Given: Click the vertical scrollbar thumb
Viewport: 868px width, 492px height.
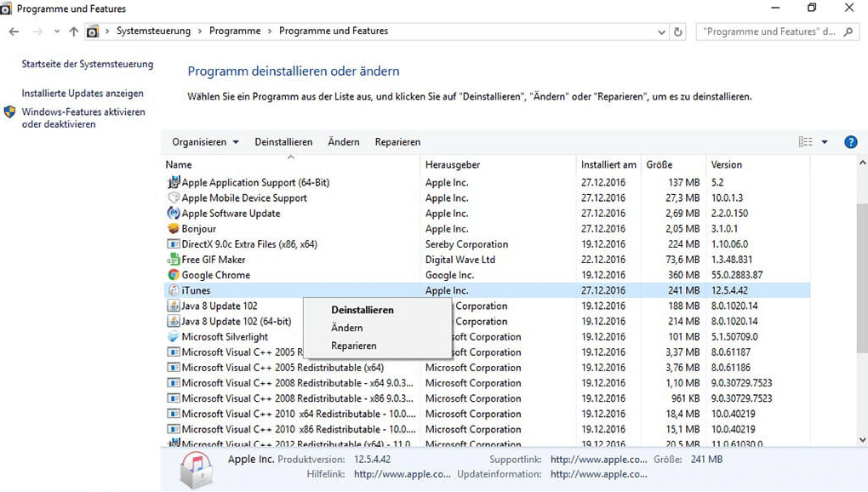Looking at the screenshot, I should coord(862,277).
